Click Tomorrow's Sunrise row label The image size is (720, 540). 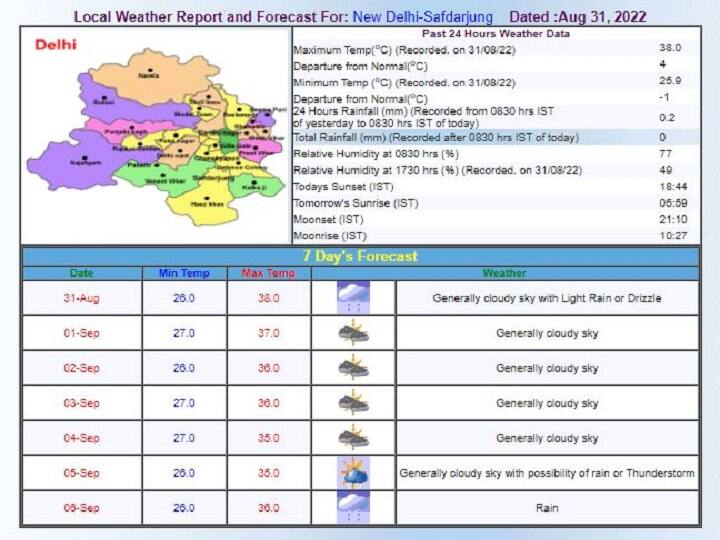[355, 203]
